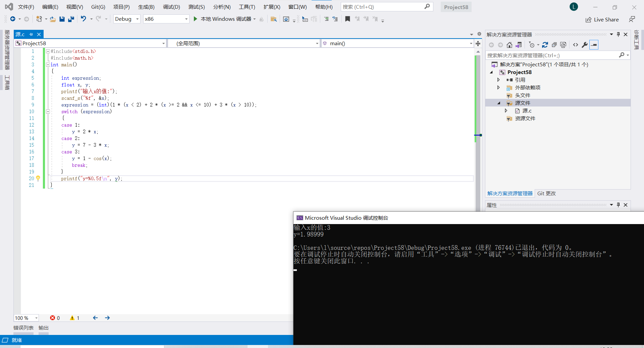Collapse the Project58 project node
This screenshot has height=348, width=644.
(491, 72)
